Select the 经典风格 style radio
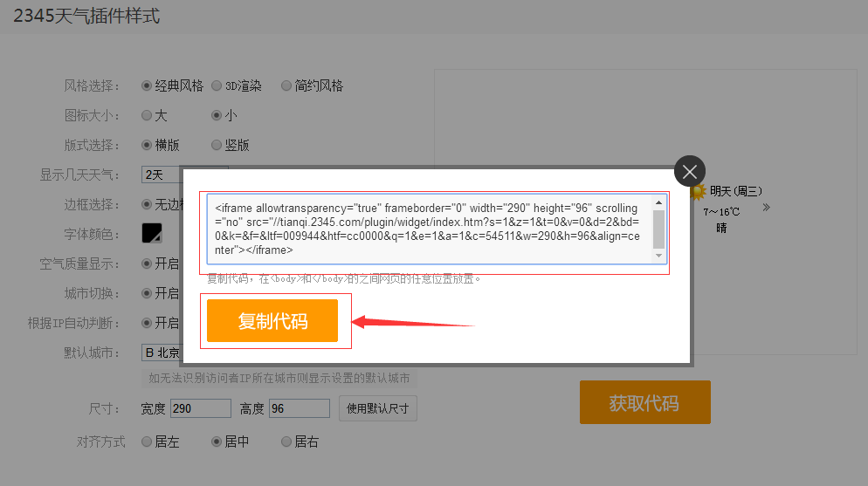Image resolution: width=868 pixels, height=486 pixels. pyautogui.click(x=147, y=86)
